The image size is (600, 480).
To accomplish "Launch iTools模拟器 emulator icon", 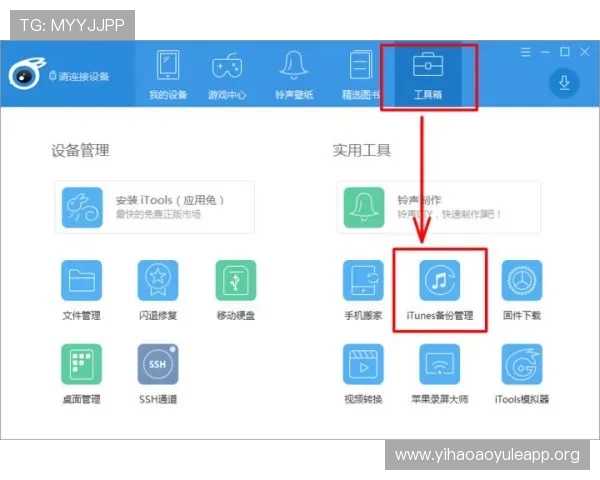I will 522,364.
